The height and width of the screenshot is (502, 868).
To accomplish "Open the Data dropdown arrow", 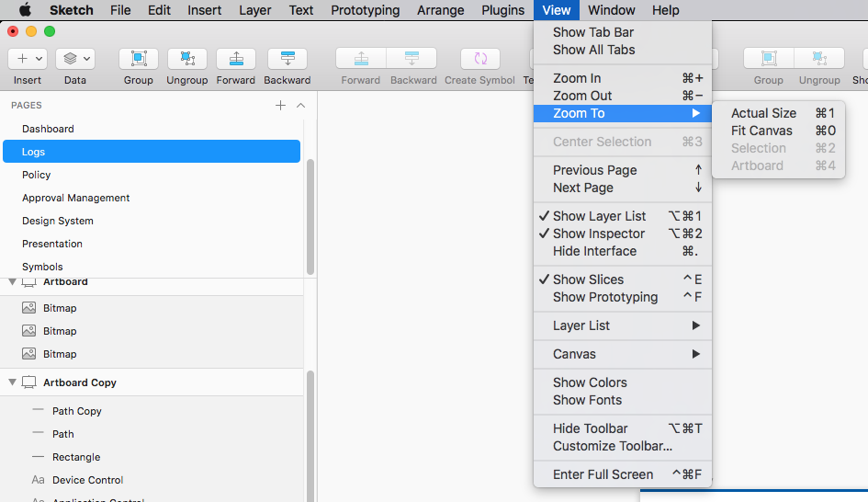I will [x=87, y=58].
